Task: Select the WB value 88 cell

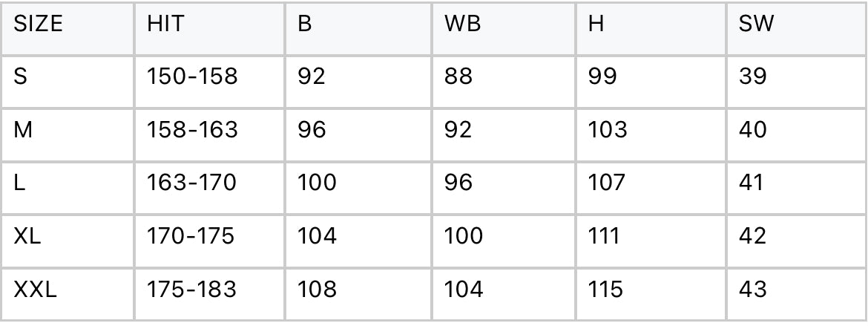Action: click(x=458, y=76)
